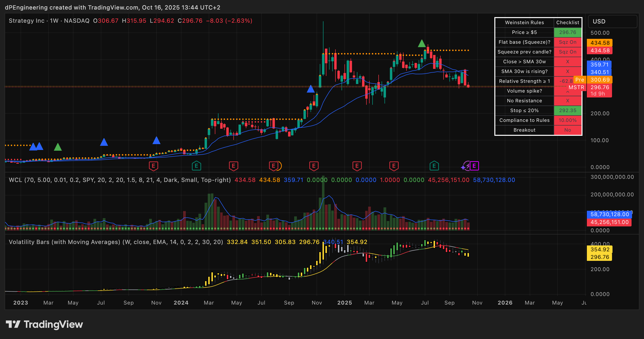
Task: Click the 'Flat base (Squeeze)?' row label
Action: [x=524, y=42]
